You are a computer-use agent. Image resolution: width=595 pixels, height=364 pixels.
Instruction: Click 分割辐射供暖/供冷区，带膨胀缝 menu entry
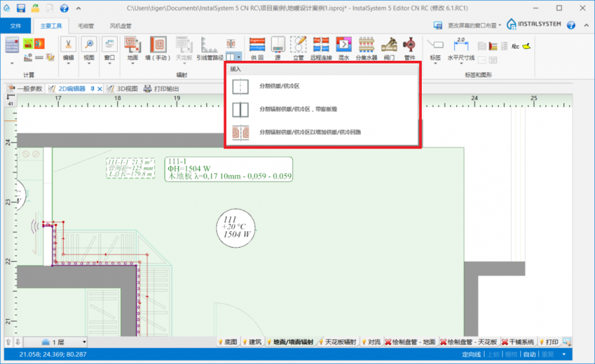click(x=297, y=109)
